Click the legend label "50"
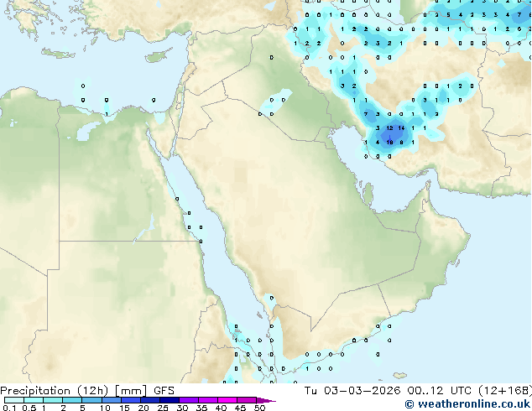The width and height of the screenshot is (532, 411). tap(259, 408)
